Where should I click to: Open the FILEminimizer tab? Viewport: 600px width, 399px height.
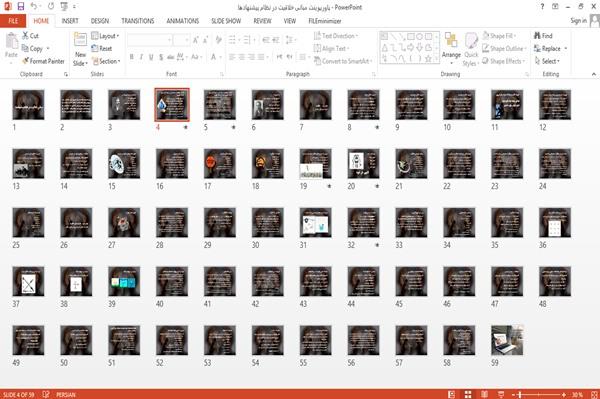[325, 21]
